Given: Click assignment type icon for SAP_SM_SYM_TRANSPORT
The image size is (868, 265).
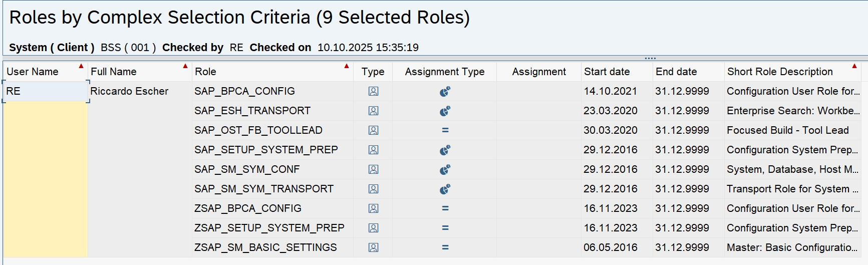Looking at the screenshot, I should pyautogui.click(x=445, y=189).
